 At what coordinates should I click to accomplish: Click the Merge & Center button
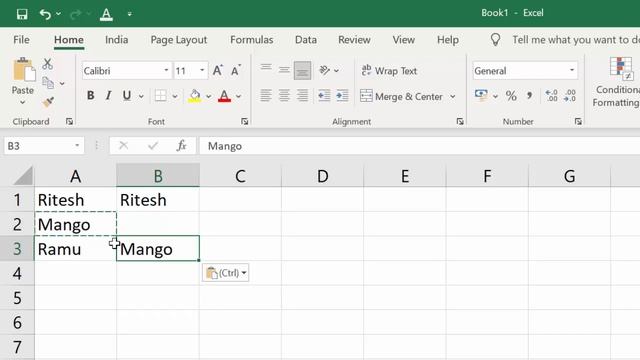coord(402,96)
